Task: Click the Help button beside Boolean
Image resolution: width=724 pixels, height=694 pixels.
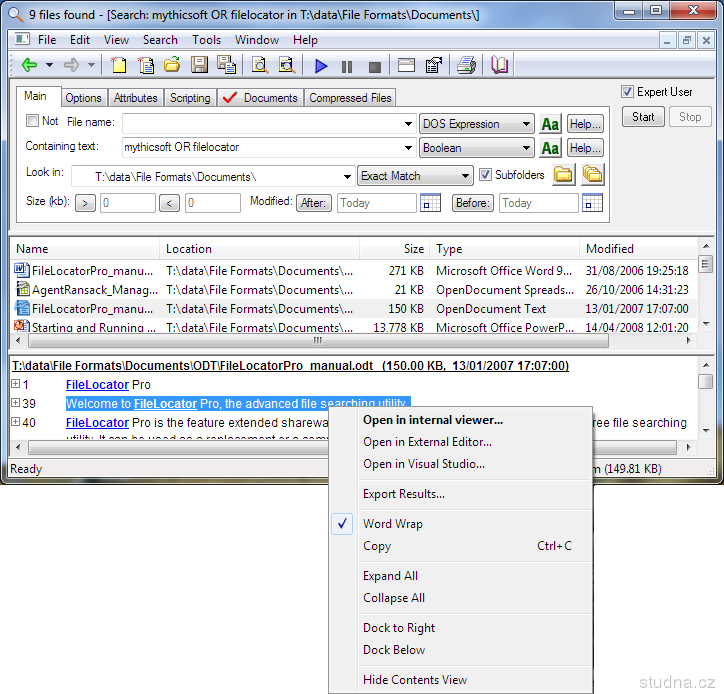Action: pos(585,148)
